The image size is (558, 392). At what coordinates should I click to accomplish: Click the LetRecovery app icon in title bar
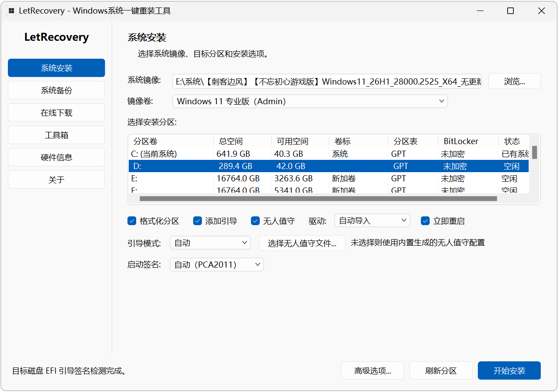click(x=11, y=11)
